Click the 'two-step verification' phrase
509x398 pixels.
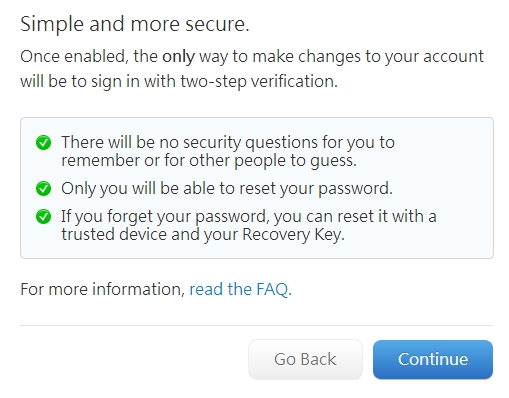[259, 81]
